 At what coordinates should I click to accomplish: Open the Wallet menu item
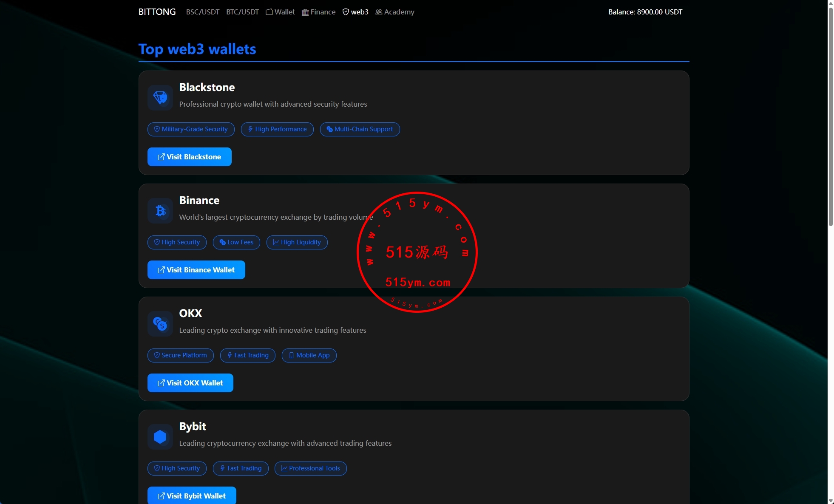point(280,12)
